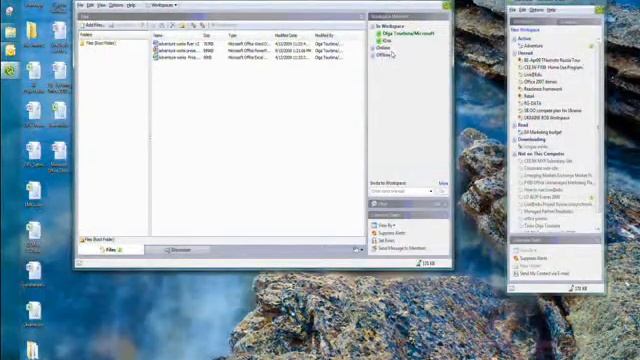The height and width of the screenshot is (360, 640).
Task: Collapse the In Workspace members group
Action: 373,27
